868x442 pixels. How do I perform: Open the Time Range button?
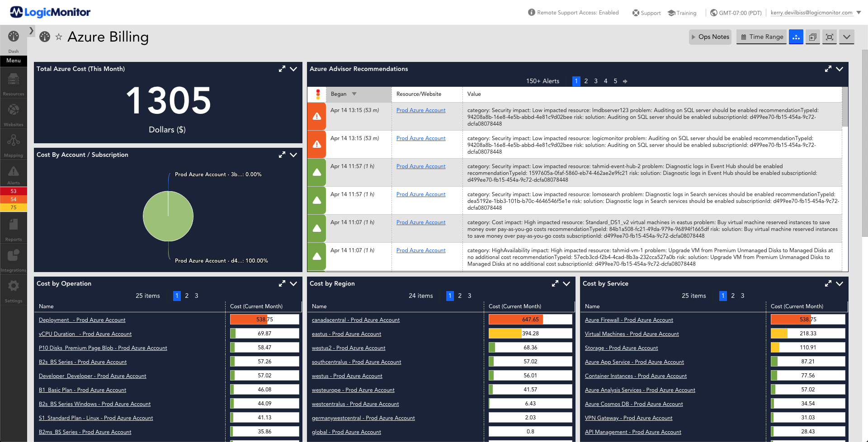762,37
